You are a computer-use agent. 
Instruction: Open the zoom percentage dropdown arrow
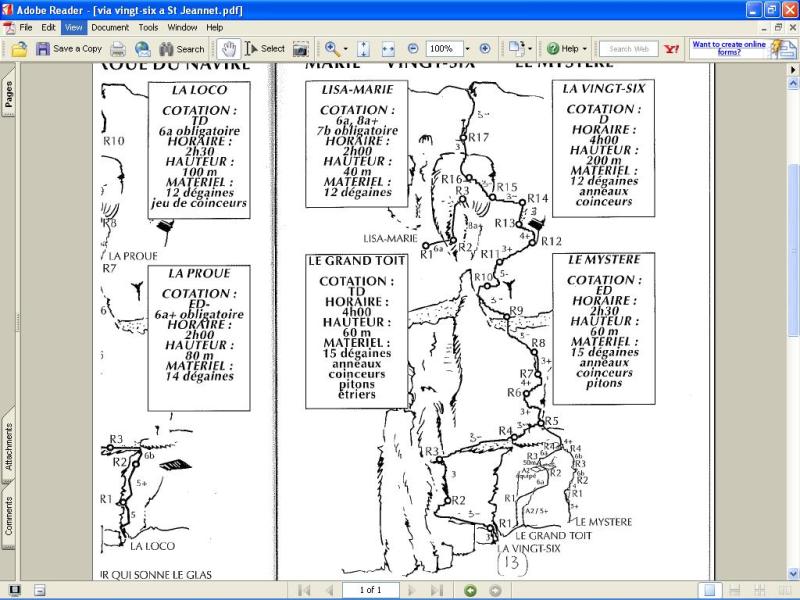(x=467, y=49)
